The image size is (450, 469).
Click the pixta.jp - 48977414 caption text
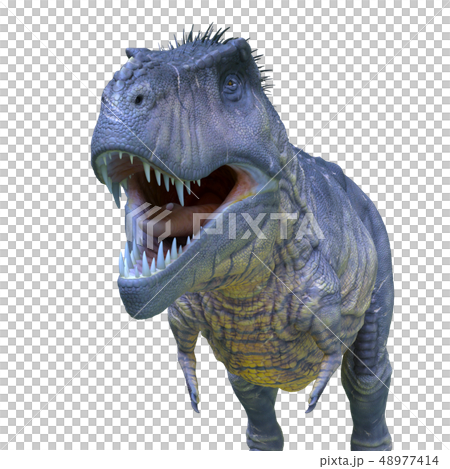[379, 461]
